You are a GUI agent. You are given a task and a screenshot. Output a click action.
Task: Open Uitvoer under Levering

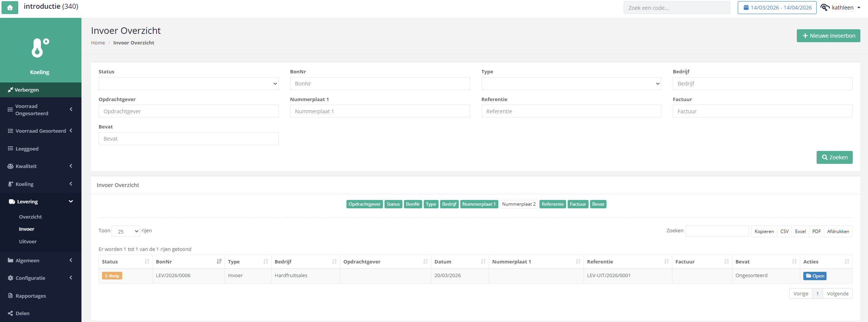[x=28, y=241]
